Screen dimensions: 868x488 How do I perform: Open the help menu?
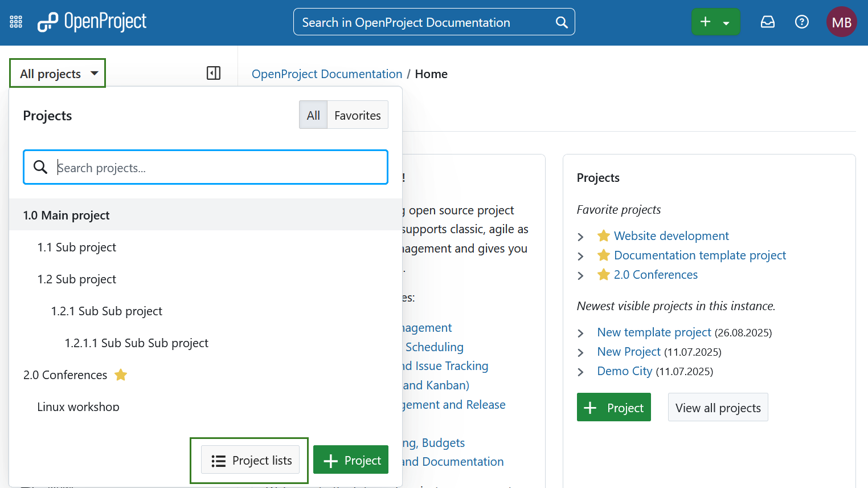coord(801,22)
